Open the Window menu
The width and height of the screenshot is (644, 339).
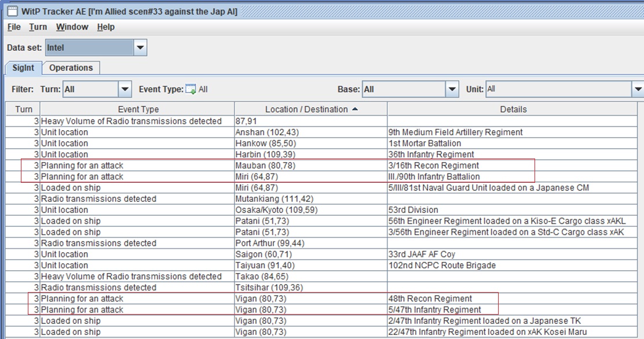click(x=72, y=27)
